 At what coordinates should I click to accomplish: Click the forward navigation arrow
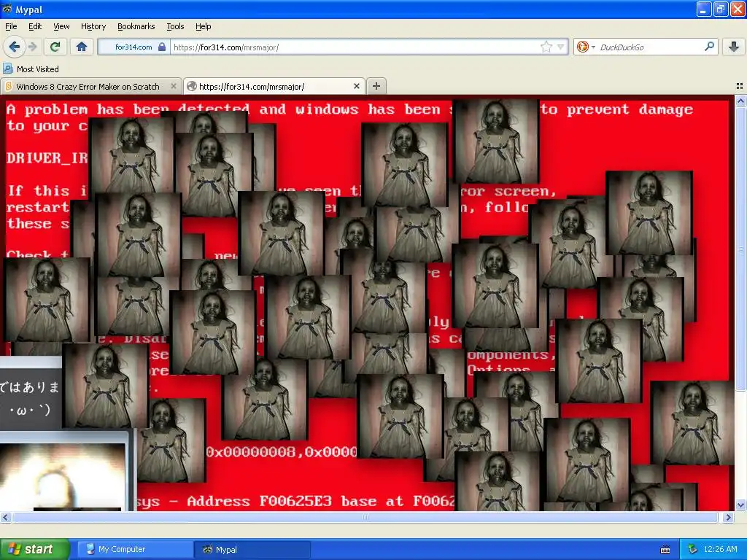click(32, 47)
